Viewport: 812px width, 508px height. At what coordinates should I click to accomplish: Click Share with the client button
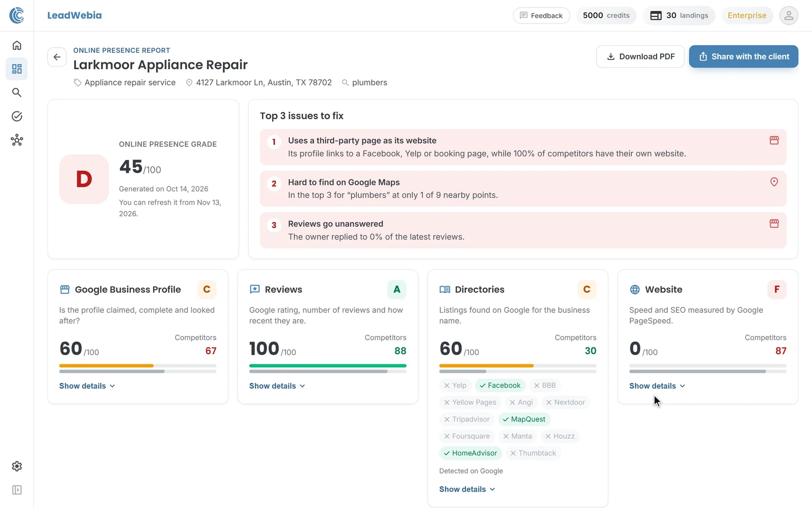click(743, 56)
